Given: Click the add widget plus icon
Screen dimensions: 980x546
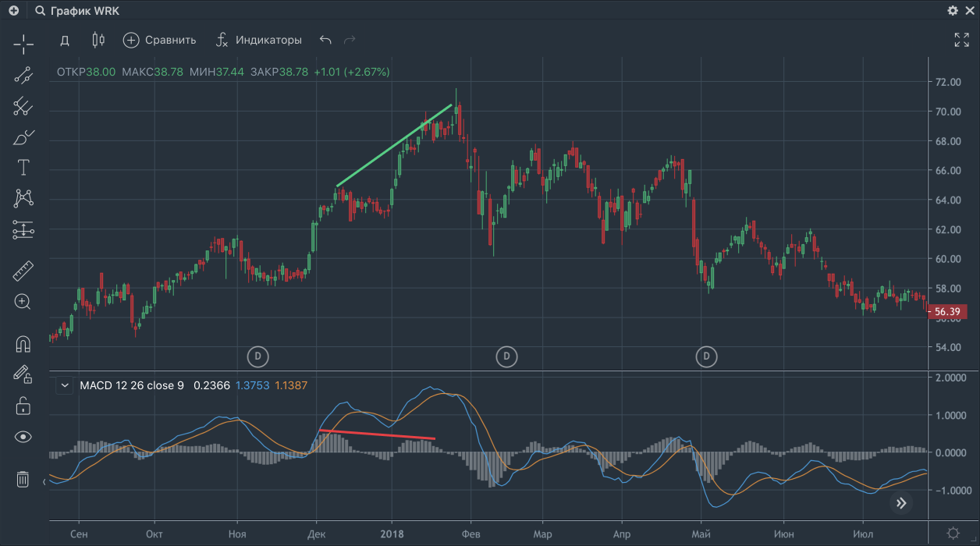Looking at the screenshot, I should click(x=13, y=11).
